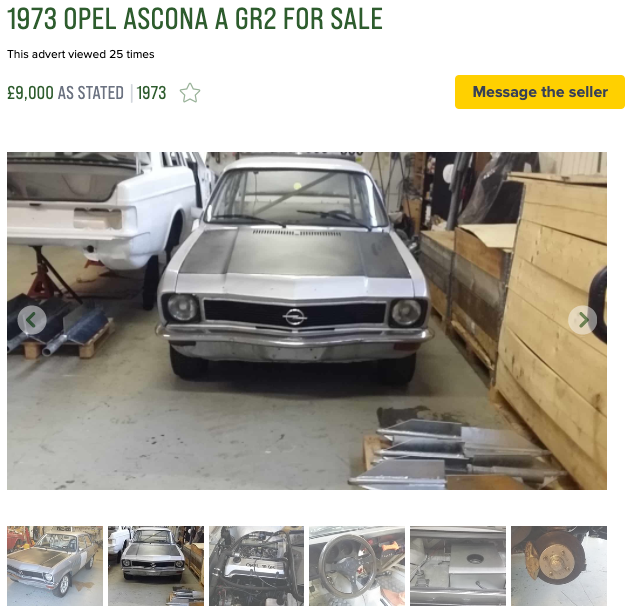Click the Opel badge on car grille
634x615 pixels.
pyautogui.click(x=295, y=317)
